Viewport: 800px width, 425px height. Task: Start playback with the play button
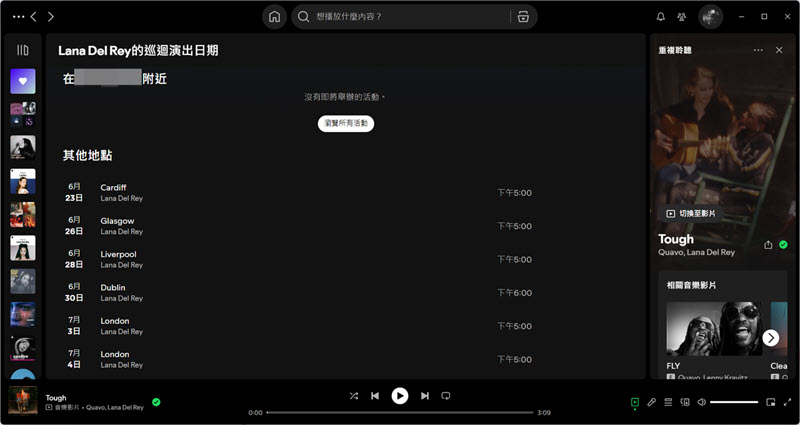(399, 396)
